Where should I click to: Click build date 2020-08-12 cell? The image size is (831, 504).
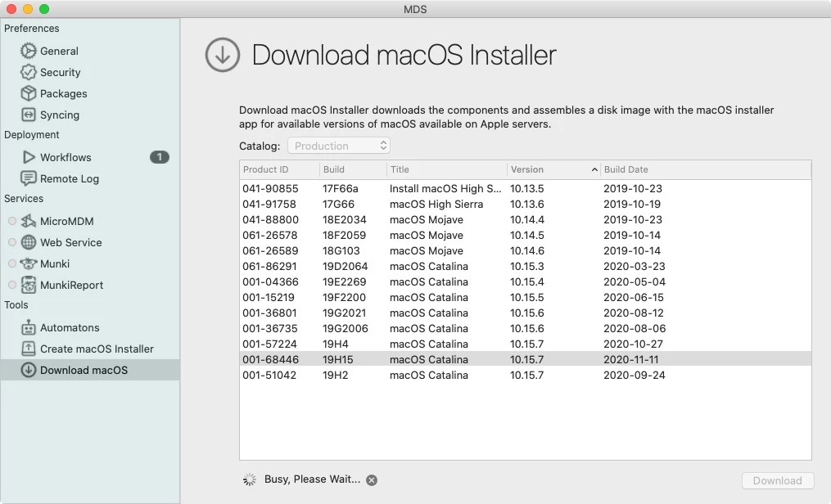(634, 313)
